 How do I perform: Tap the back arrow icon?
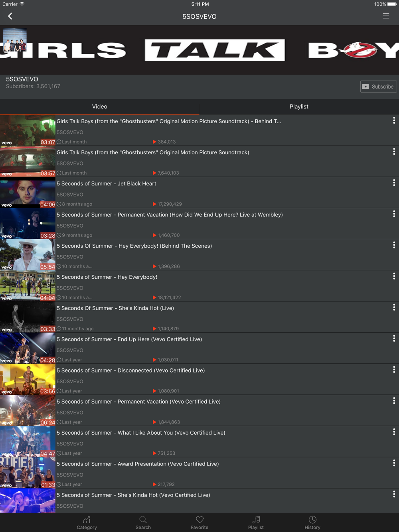(x=10, y=16)
